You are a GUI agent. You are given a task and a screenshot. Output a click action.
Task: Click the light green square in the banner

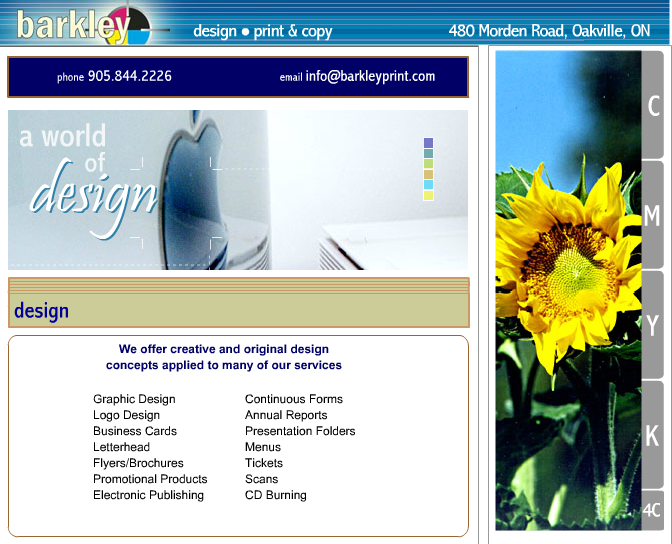pos(428,163)
